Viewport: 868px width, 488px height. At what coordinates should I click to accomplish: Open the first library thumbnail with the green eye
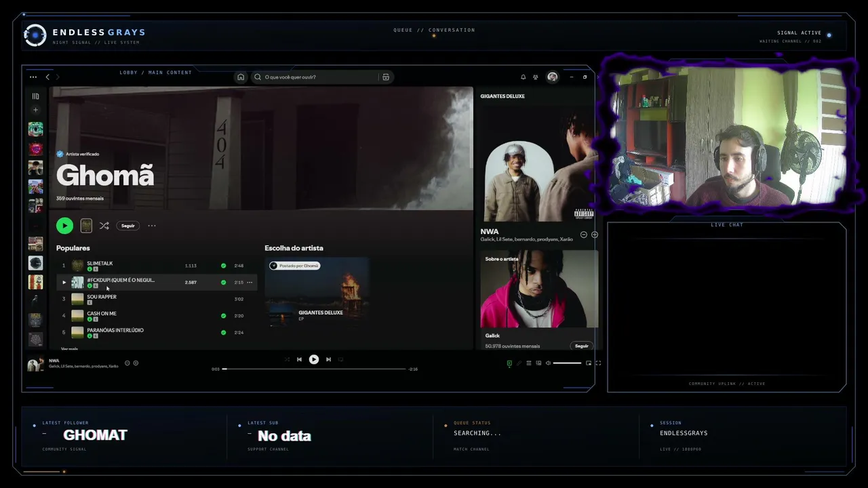tap(36, 129)
